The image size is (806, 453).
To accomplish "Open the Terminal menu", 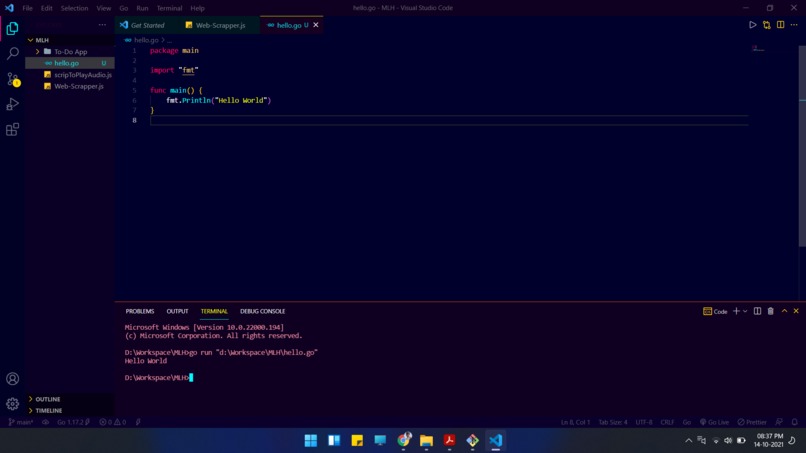I will (x=169, y=8).
